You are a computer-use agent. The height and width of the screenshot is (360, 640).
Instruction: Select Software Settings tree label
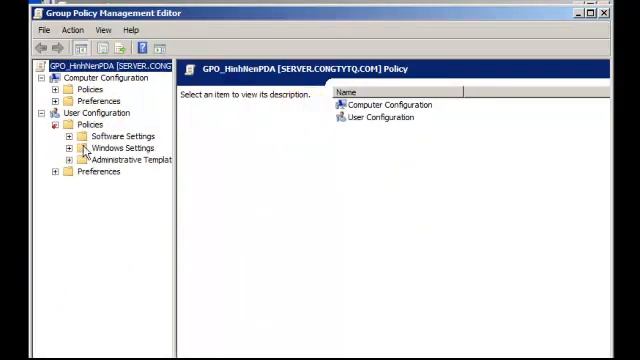coord(123,136)
